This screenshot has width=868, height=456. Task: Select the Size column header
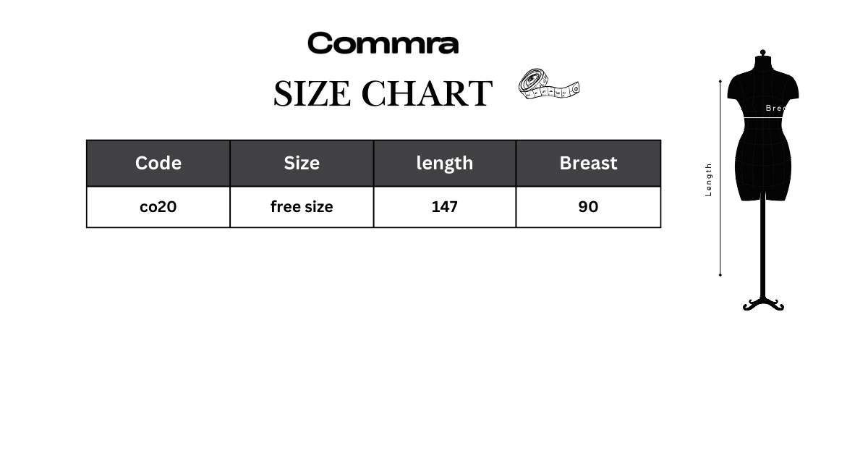point(302,163)
